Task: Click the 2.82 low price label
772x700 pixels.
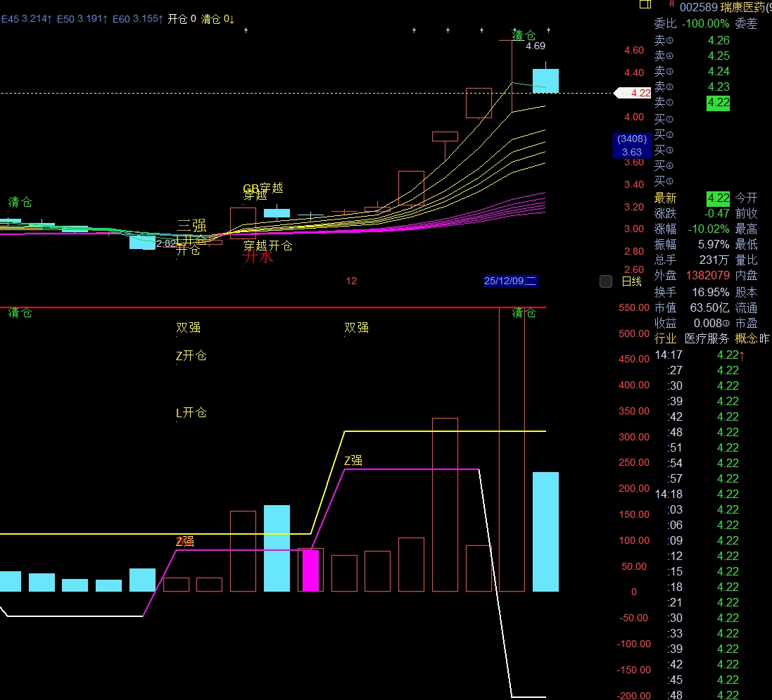Action: click(x=166, y=243)
